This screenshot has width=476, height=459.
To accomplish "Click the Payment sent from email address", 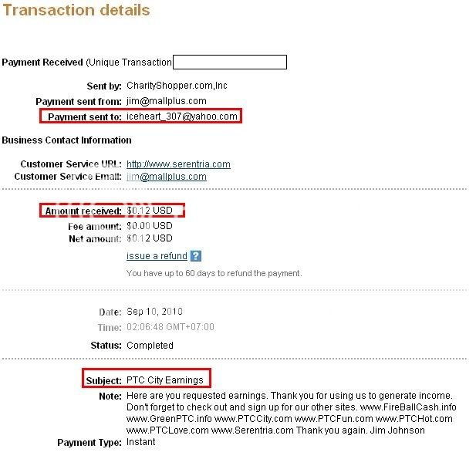I will click(x=166, y=102).
